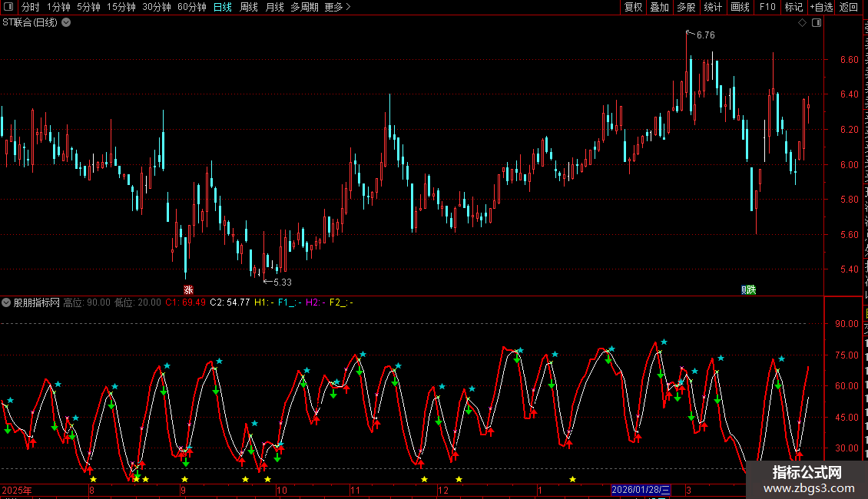Click the 股朋指标网 indicator name
868x499 pixels.
(x=37, y=302)
